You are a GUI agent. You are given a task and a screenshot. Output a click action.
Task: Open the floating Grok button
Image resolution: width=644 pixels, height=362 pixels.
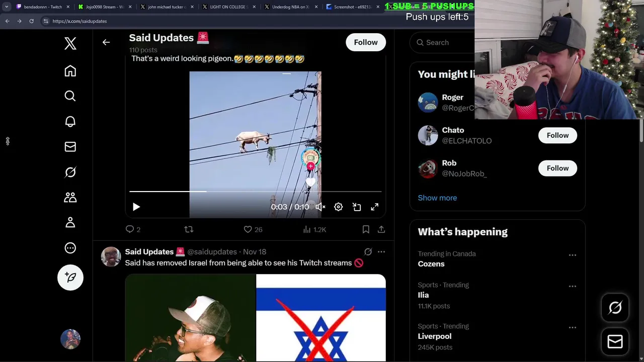615,308
